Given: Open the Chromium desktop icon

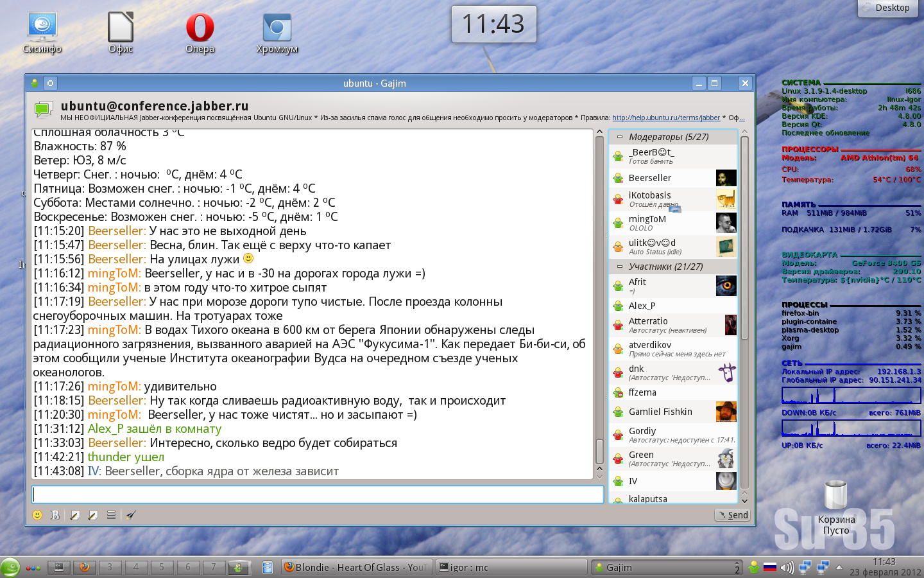Looking at the screenshot, I should pyautogui.click(x=277, y=33).
